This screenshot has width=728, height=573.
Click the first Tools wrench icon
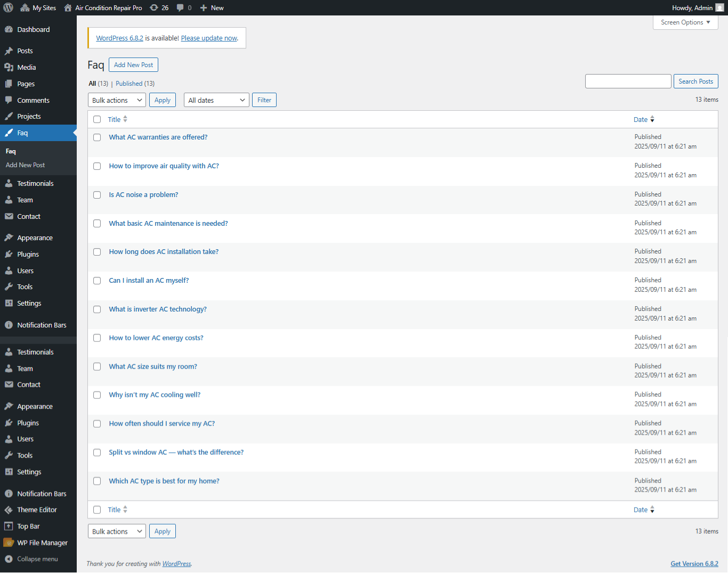pyautogui.click(x=9, y=287)
